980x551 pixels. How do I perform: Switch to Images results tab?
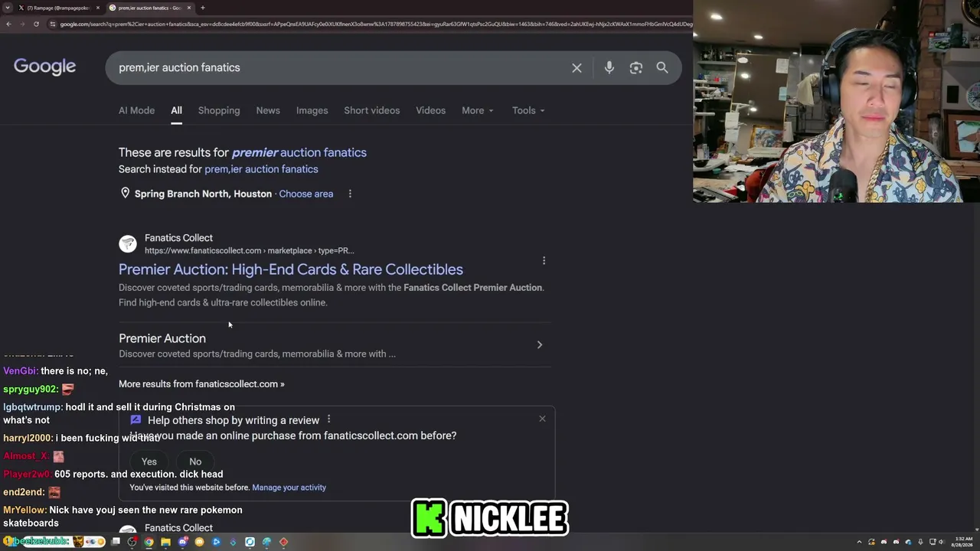coord(312,110)
